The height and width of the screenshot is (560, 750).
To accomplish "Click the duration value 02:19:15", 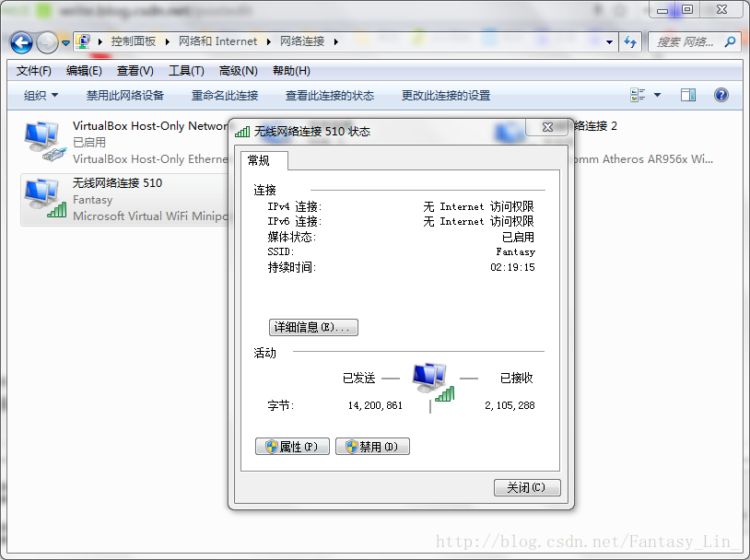I will coord(512,267).
